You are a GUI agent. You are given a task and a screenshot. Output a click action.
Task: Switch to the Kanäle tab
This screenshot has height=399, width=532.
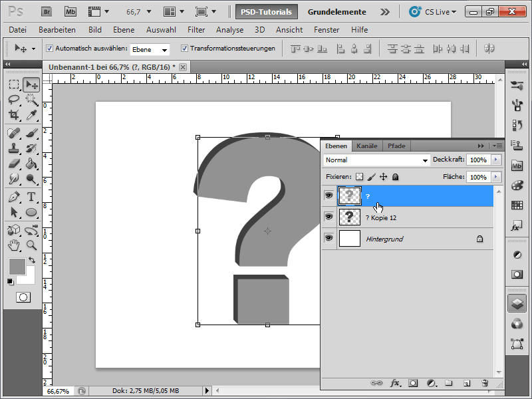(367, 146)
